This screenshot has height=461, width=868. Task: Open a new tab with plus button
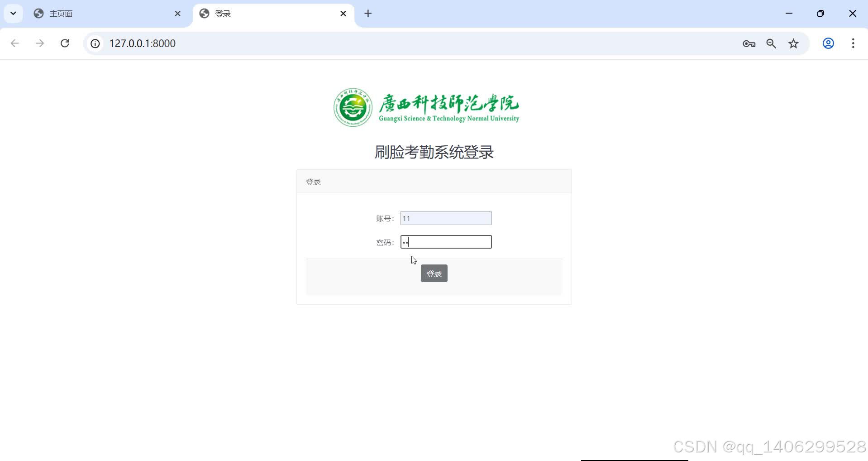(x=367, y=14)
